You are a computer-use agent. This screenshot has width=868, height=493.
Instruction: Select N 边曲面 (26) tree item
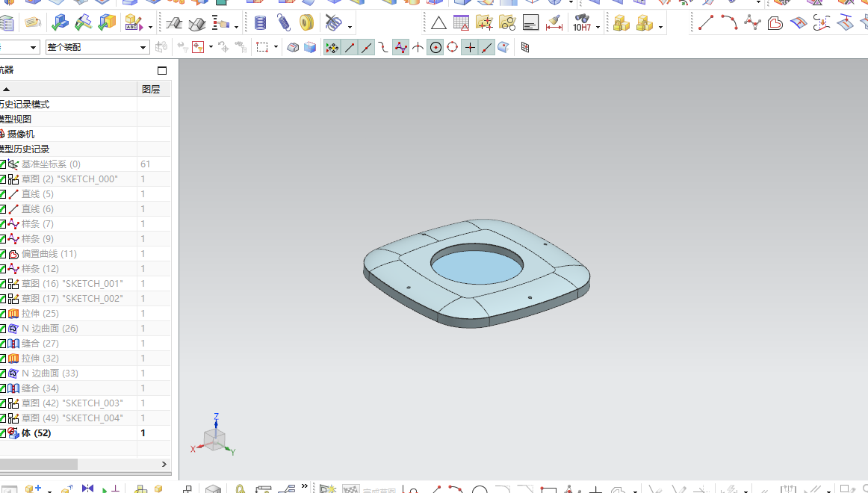pos(50,329)
